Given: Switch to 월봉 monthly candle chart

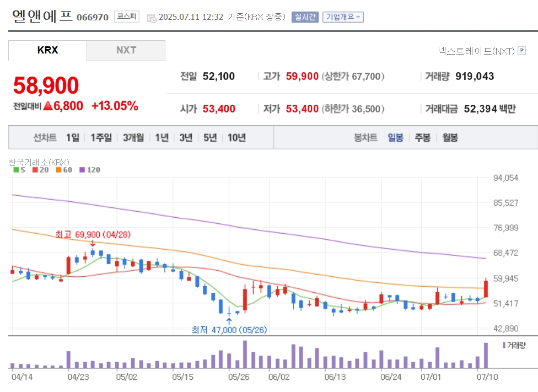Looking at the screenshot, I should (450, 138).
